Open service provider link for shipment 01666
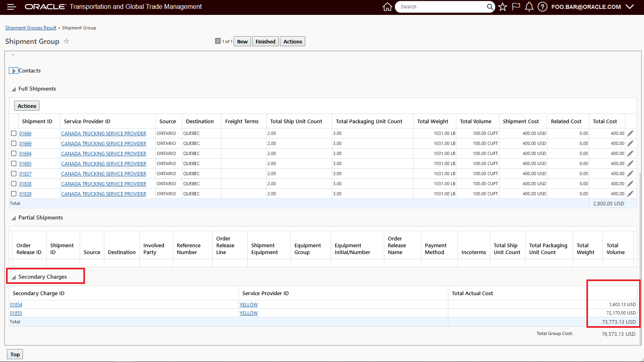The image size is (644, 362). (x=104, y=134)
